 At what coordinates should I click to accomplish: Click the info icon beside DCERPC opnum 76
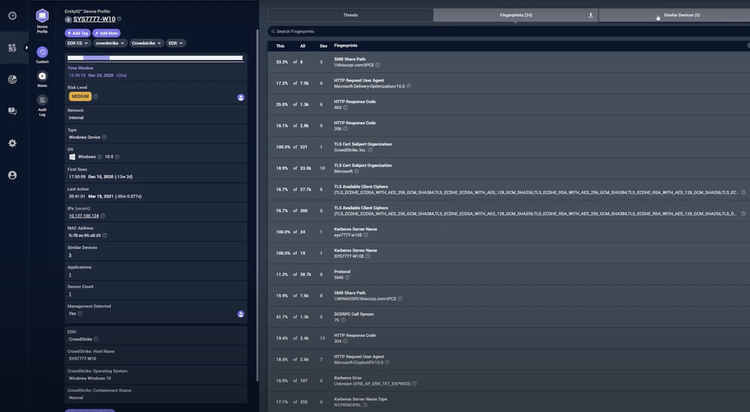click(x=343, y=320)
